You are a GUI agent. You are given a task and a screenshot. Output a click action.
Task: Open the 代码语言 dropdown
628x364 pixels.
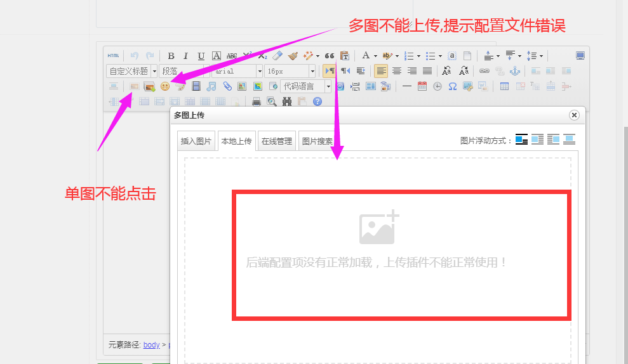tap(307, 86)
